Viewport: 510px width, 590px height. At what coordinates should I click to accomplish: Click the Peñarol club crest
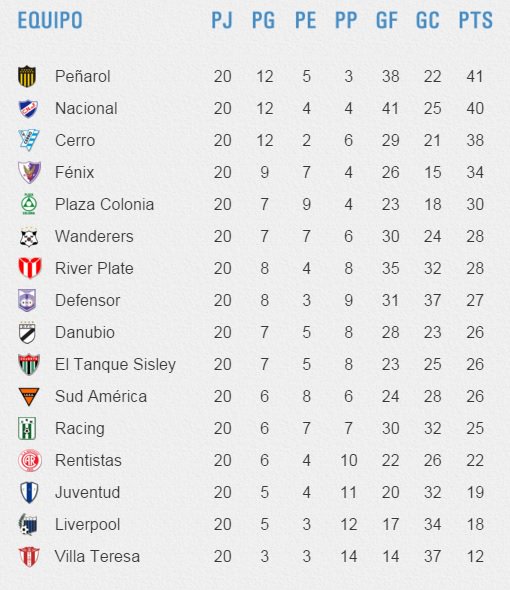click(27, 76)
